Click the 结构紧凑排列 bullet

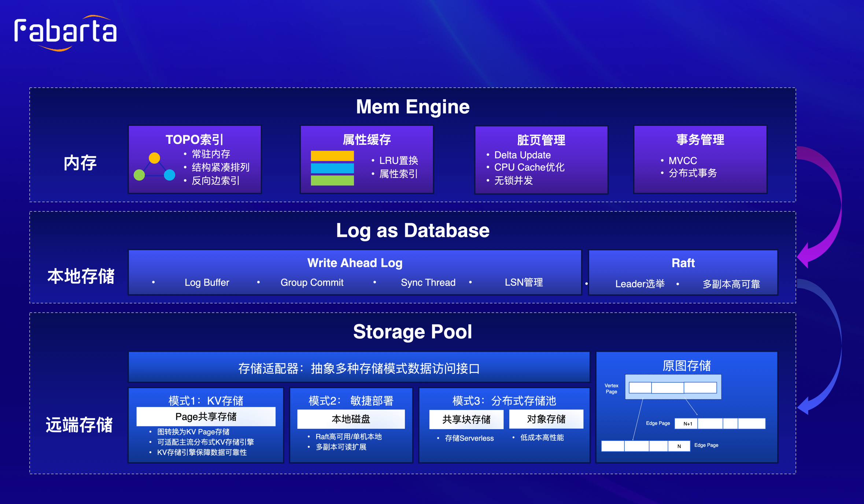tap(221, 167)
